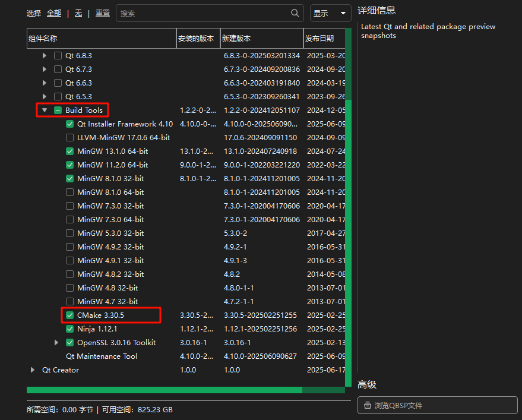Click the green horizontal scrollbar
The height and width of the screenshot is (420, 522).
tap(164, 390)
